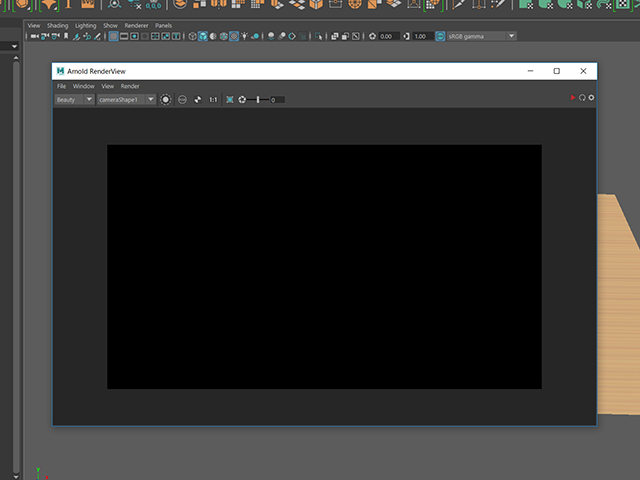
Task: Toggle Wireframe on Shaded
Action: [x=224, y=36]
